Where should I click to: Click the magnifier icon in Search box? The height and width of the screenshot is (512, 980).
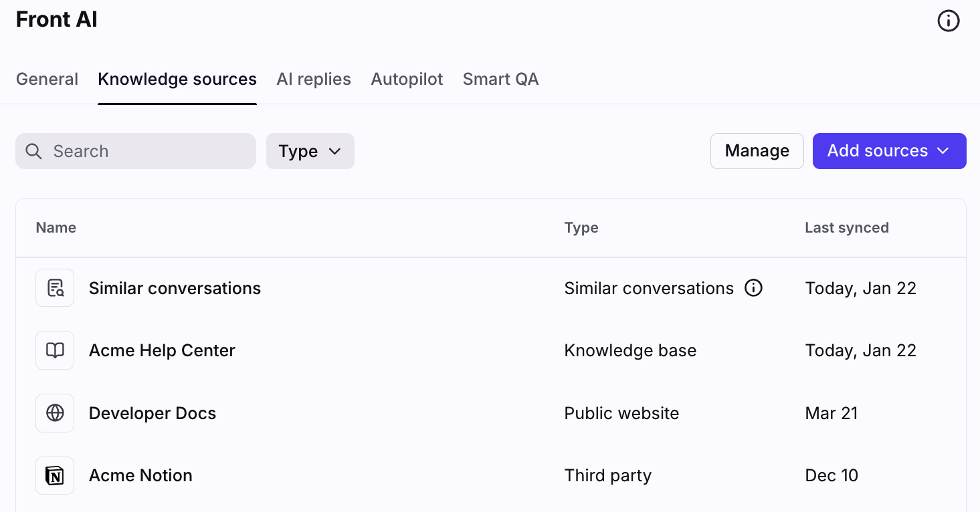tap(33, 151)
